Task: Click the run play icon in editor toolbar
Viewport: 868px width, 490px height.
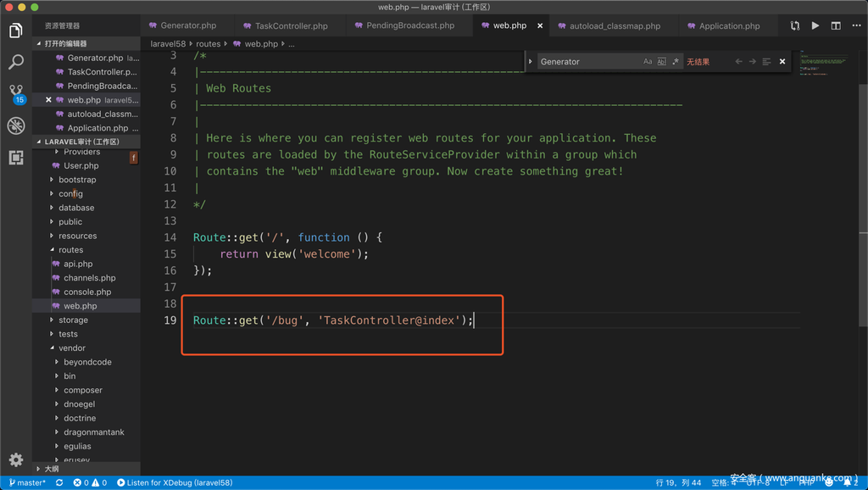Action: coord(815,26)
